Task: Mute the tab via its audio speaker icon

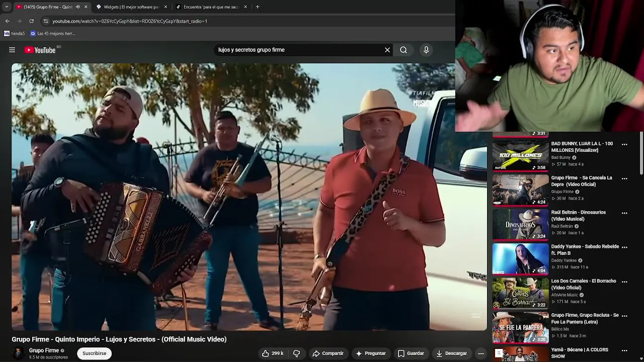Action: [77, 7]
